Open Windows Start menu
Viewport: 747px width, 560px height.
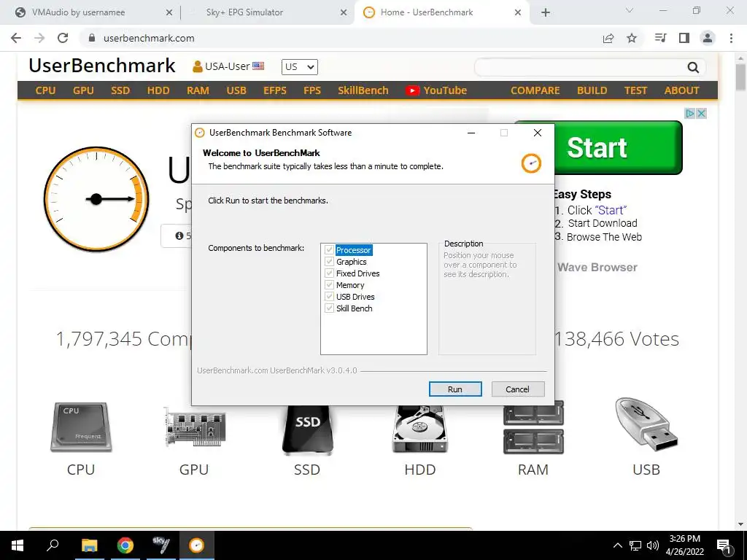18,545
